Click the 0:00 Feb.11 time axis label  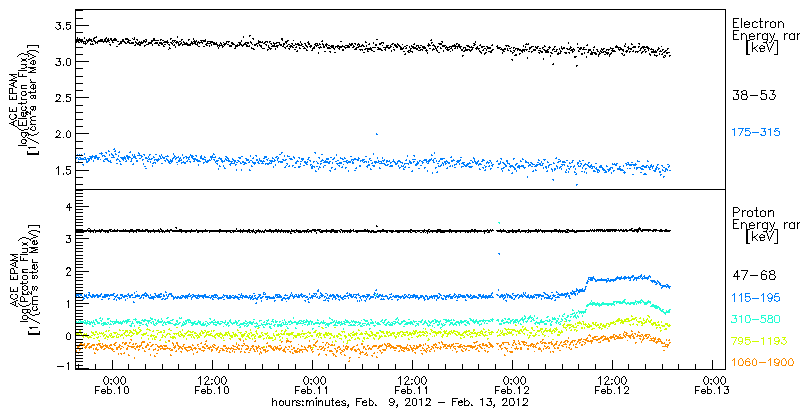[x=312, y=386]
